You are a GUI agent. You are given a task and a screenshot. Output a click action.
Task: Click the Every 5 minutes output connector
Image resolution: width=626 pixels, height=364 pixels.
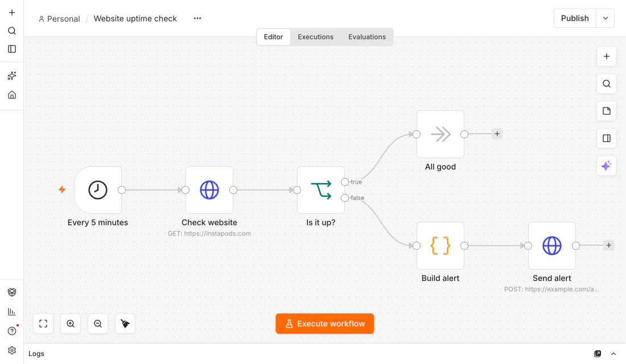coord(122,190)
